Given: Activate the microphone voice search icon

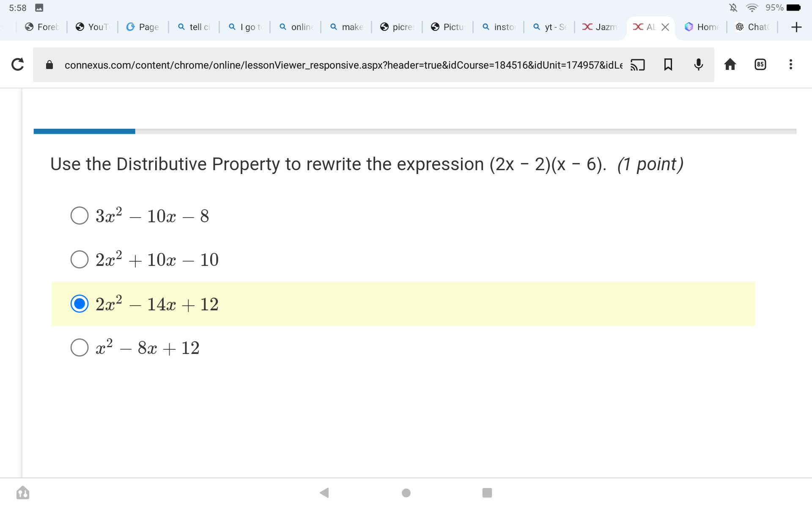Looking at the screenshot, I should point(699,64).
